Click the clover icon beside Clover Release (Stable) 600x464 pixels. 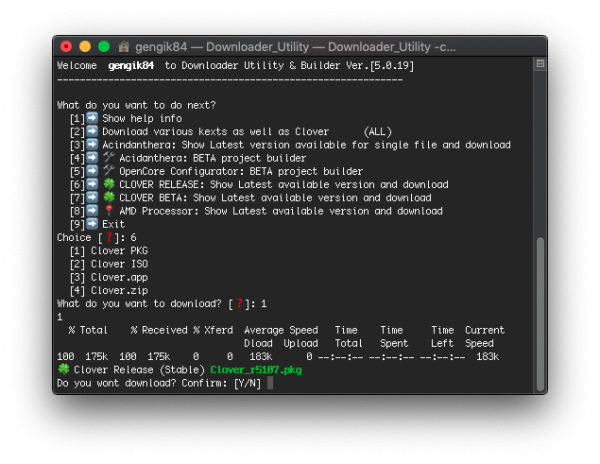[x=64, y=369]
